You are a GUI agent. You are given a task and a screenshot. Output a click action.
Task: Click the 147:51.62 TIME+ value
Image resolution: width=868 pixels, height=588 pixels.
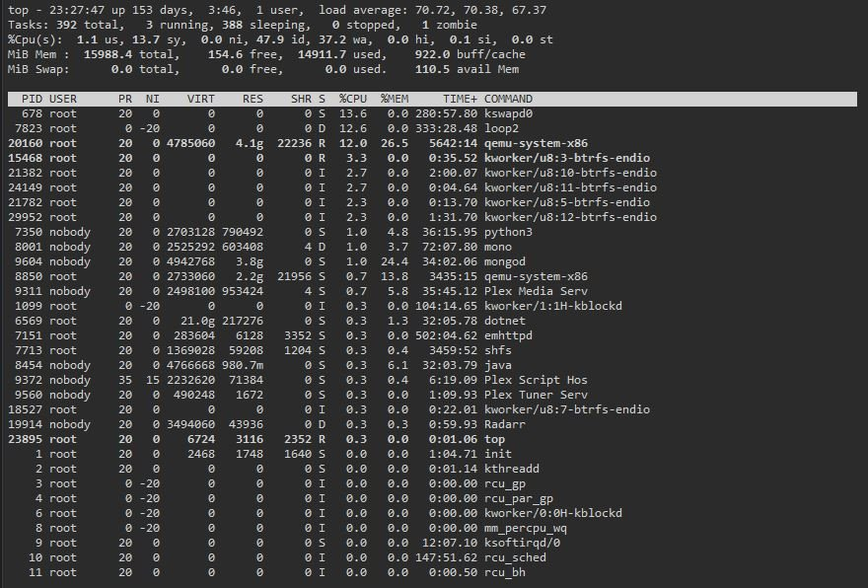446,558
